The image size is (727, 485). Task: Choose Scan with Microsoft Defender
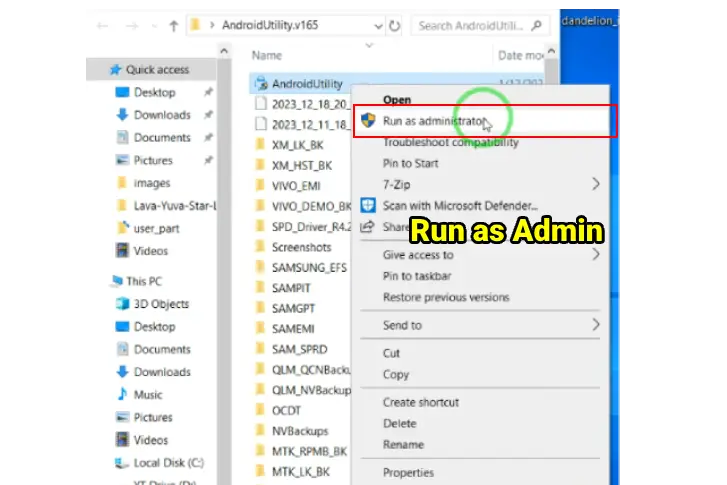coord(460,205)
